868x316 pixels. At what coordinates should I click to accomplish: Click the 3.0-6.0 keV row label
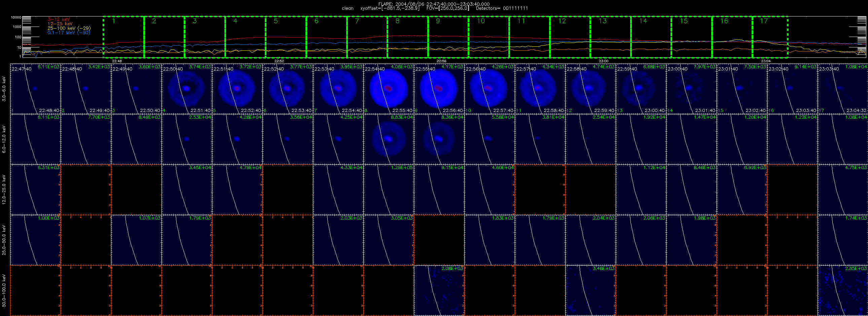[x=4, y=89]
